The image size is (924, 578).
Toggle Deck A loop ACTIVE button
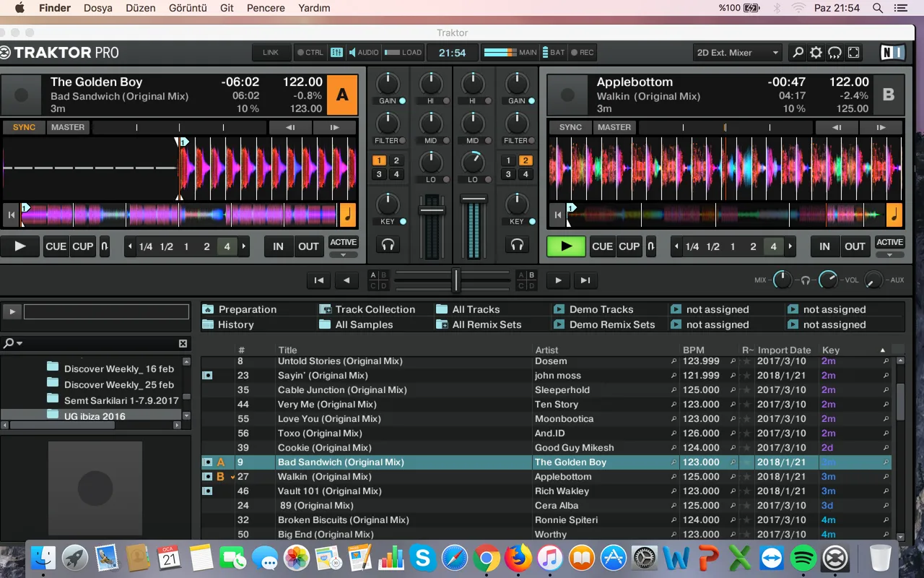(x=344, y=242)
